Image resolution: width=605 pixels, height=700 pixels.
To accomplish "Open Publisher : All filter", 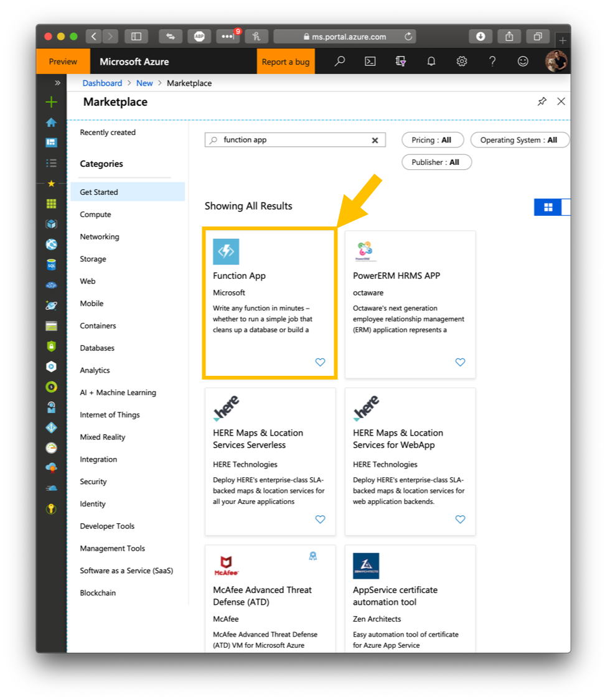I will 437,162.
